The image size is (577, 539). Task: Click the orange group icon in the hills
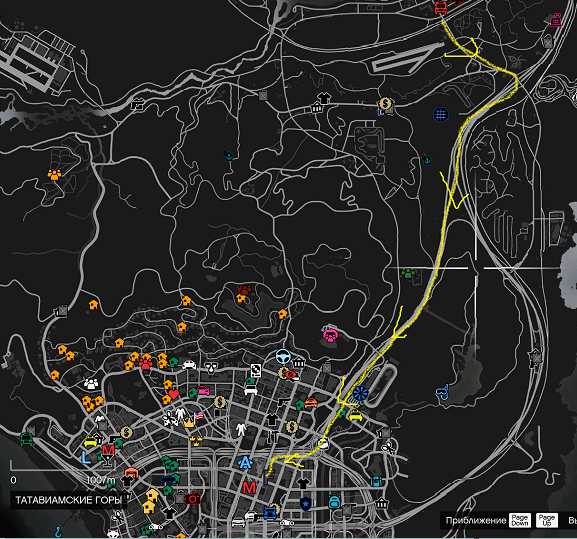click(54, 174)
